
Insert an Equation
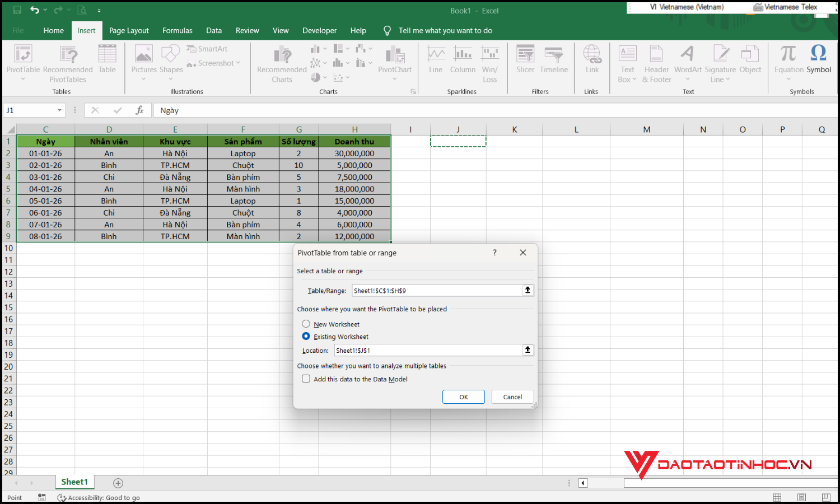[788, 59]
